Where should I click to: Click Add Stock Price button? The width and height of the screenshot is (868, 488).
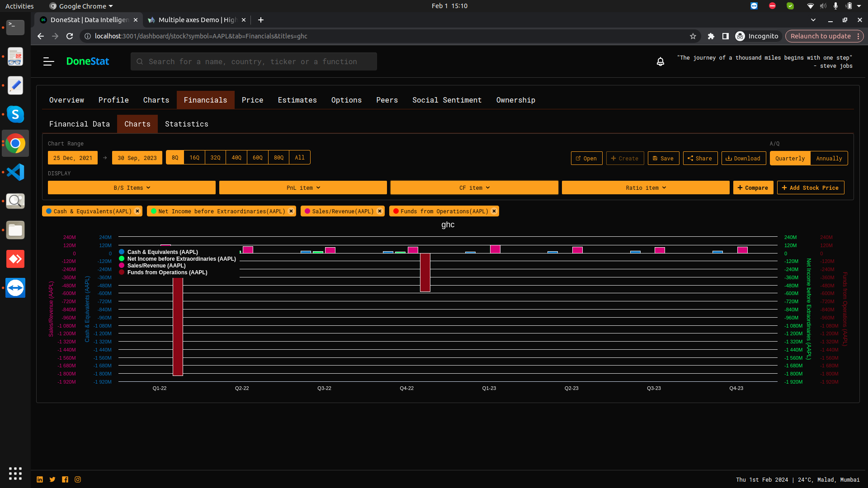[x=810, y=188]
